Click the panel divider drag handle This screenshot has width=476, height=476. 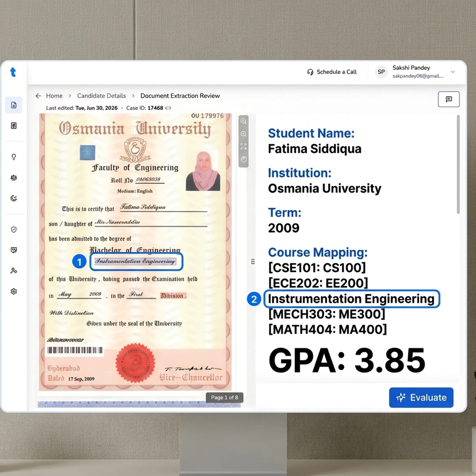(253, 261)
